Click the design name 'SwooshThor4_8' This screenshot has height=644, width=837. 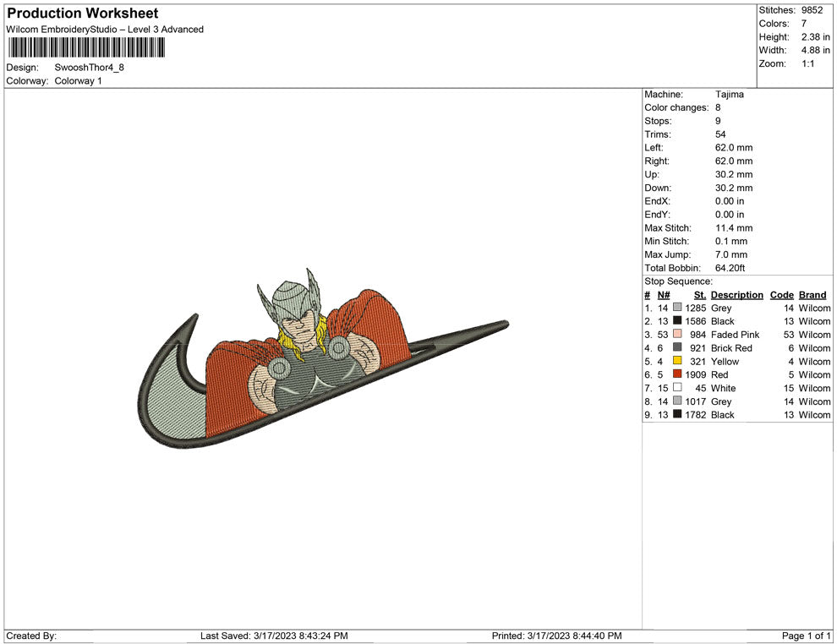(89, 68)
